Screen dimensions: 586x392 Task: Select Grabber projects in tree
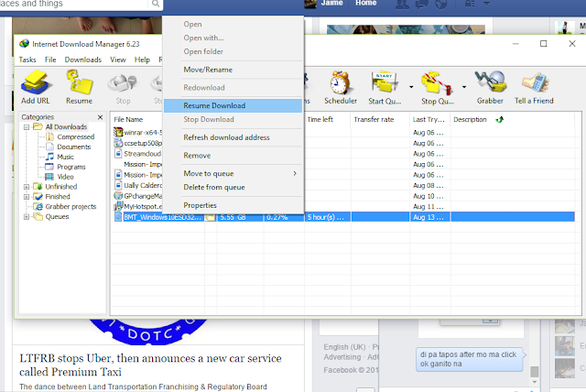[71, 207]
